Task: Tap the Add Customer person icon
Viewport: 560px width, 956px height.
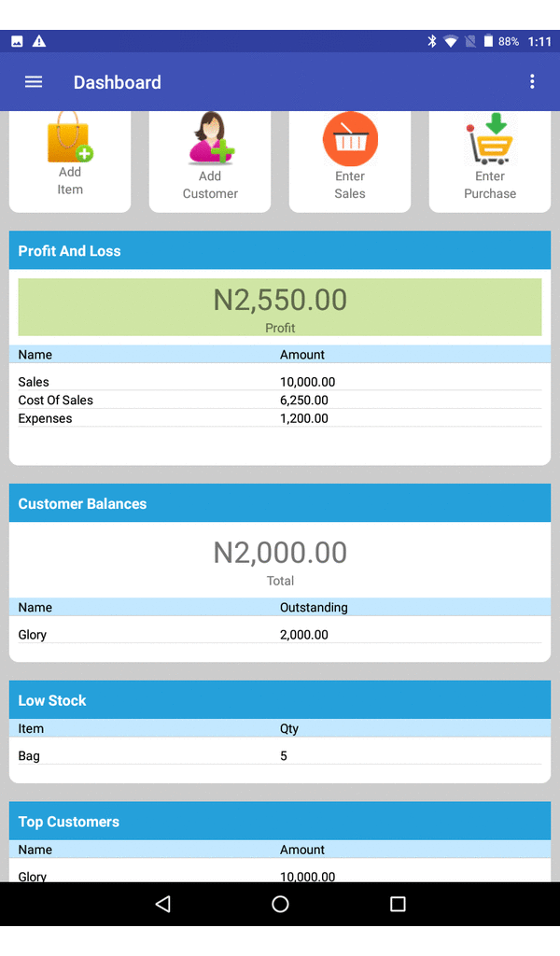Action: point(211,138)
